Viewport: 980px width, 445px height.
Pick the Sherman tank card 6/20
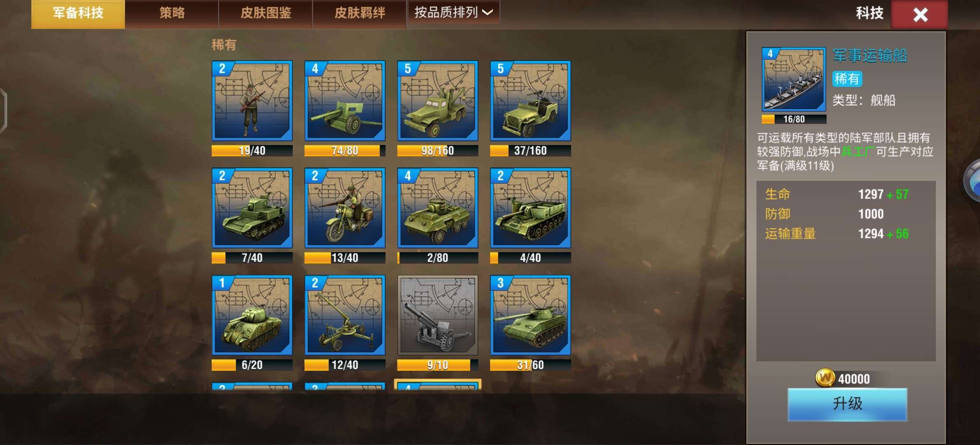click(252, 315)
